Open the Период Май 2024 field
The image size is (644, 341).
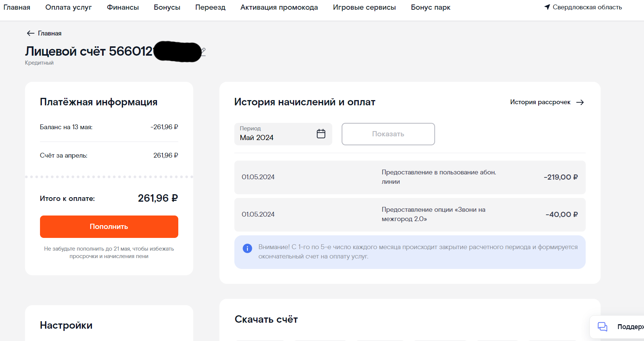point(283,134)
